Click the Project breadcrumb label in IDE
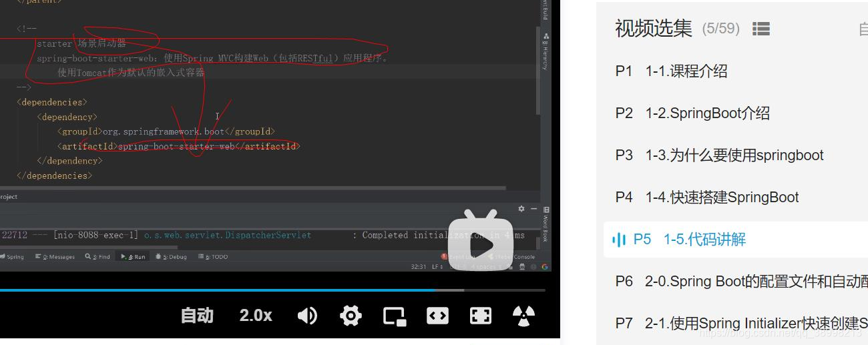The height and width of the screenshot is (345, 868). click(x=9, y=197)
